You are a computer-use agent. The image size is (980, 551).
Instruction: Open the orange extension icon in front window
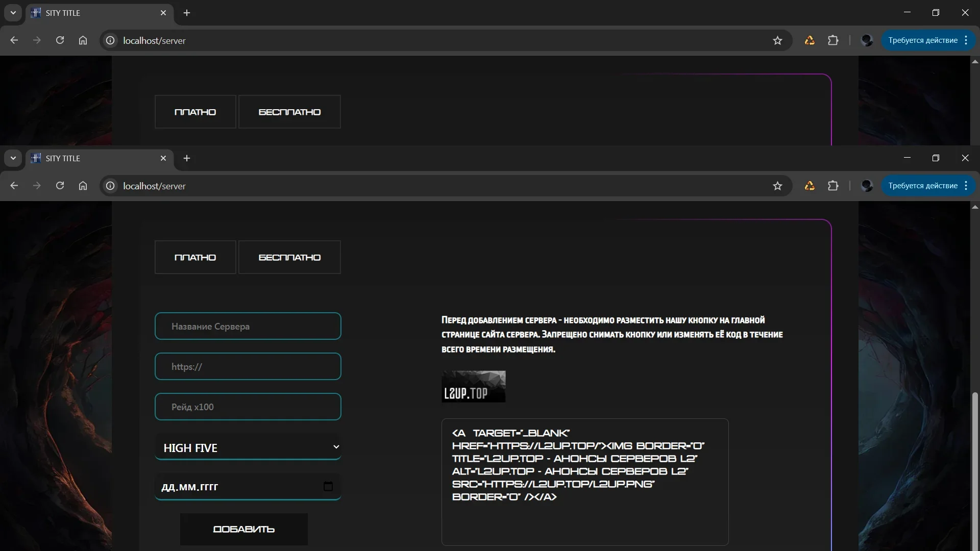pyautogui.click(x=810, y=186)
